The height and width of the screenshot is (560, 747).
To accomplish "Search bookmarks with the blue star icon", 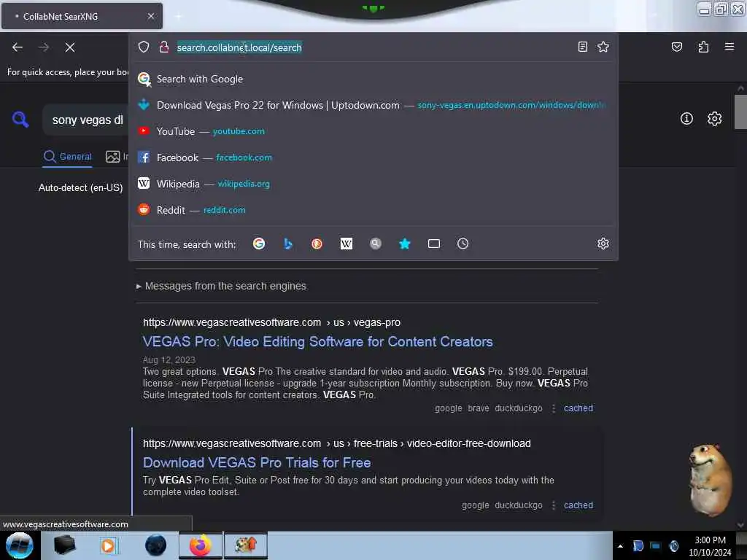I will pyautogui.click(x=404, y=244).
